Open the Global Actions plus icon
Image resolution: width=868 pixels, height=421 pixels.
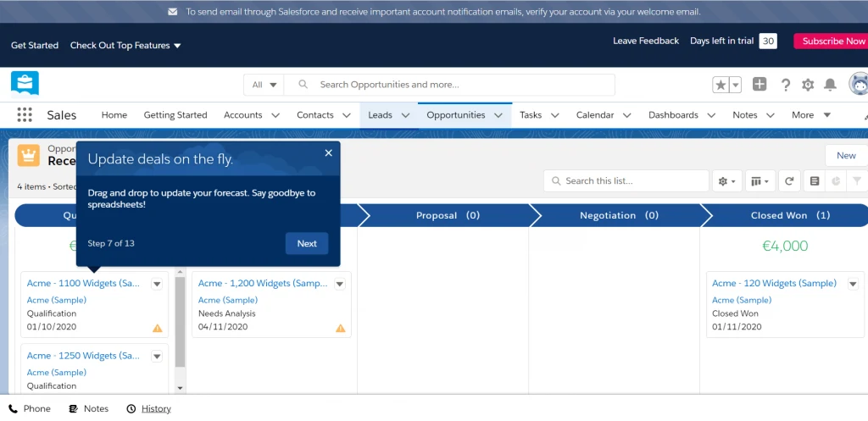pyautogui.click(x=759, y=84)
